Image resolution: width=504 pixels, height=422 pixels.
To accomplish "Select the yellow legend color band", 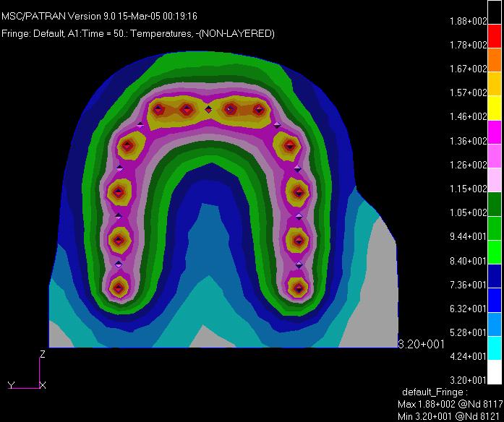I will (x=495, y=105).
